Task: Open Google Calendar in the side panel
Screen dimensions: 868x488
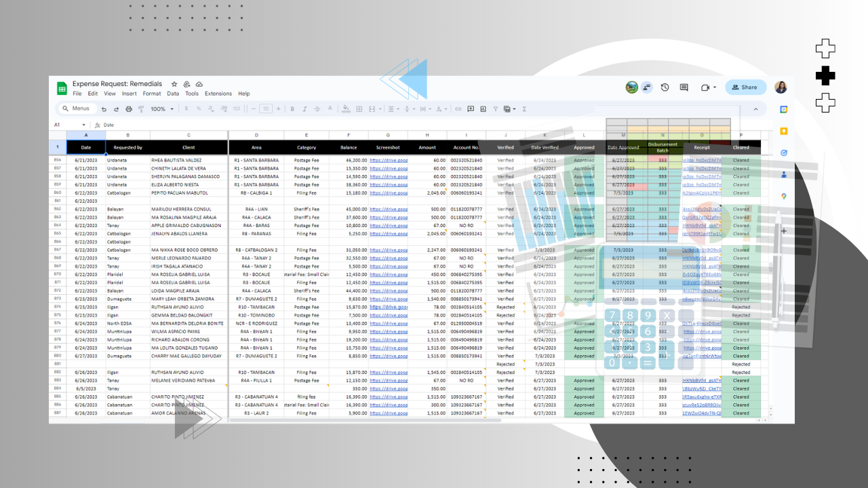Action: coord(783,109)
